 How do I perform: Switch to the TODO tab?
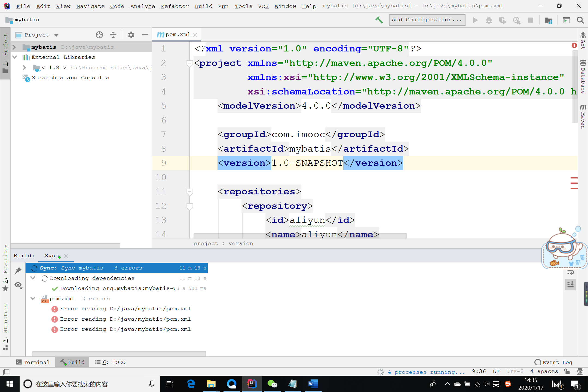coord(111,362)
